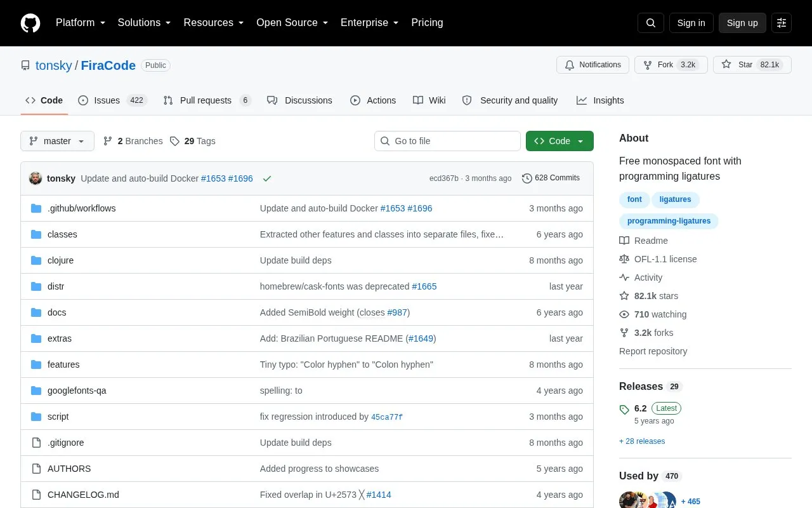Open the commit status checkmark

(267, 178)
